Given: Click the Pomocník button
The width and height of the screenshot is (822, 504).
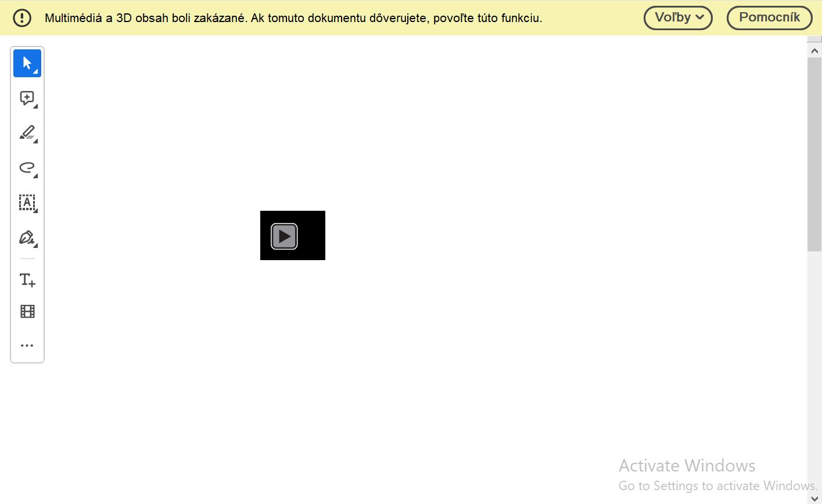Looking at the screenshot, I should pyautogui.click(x=769, y=18).
